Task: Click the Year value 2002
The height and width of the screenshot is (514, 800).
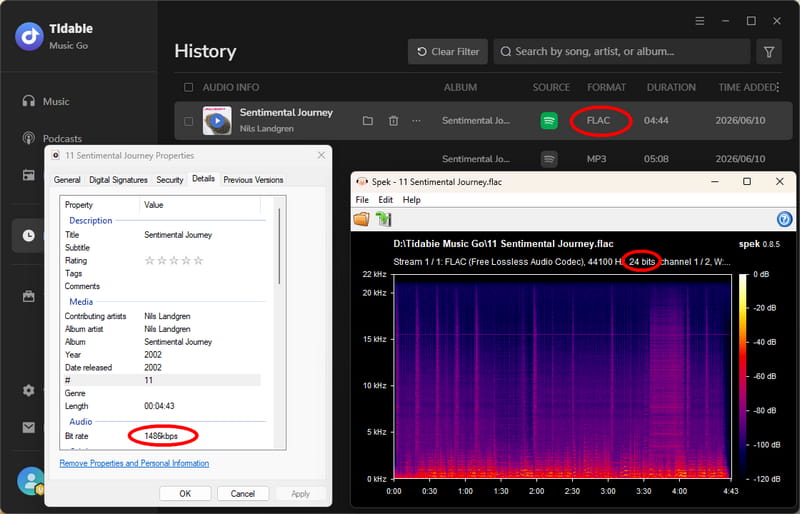Action: (153, 354)
